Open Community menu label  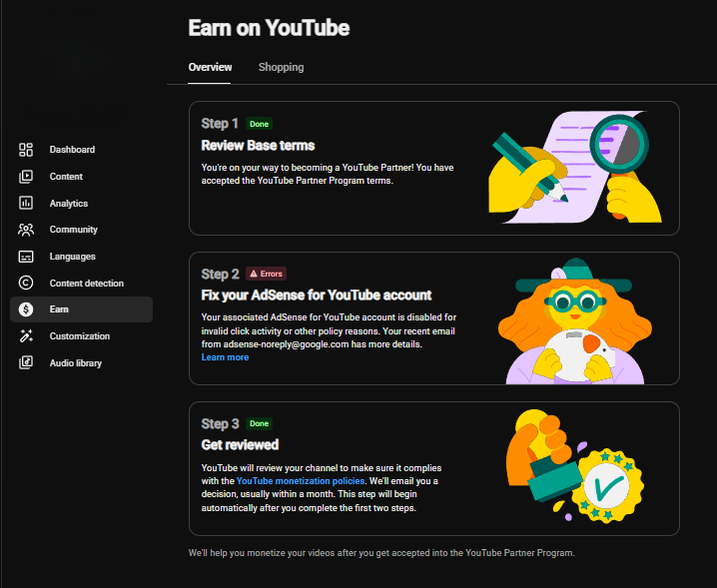(x=74, y=230)
